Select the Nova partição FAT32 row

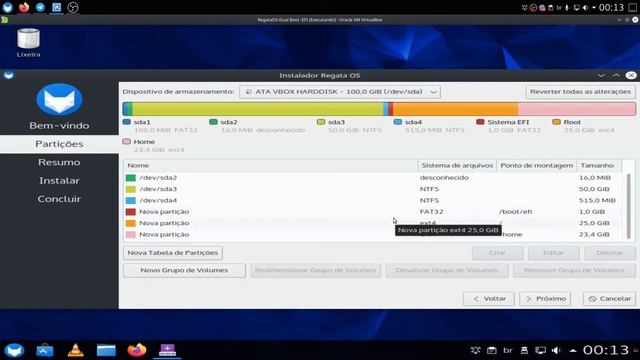pos(373,212)
